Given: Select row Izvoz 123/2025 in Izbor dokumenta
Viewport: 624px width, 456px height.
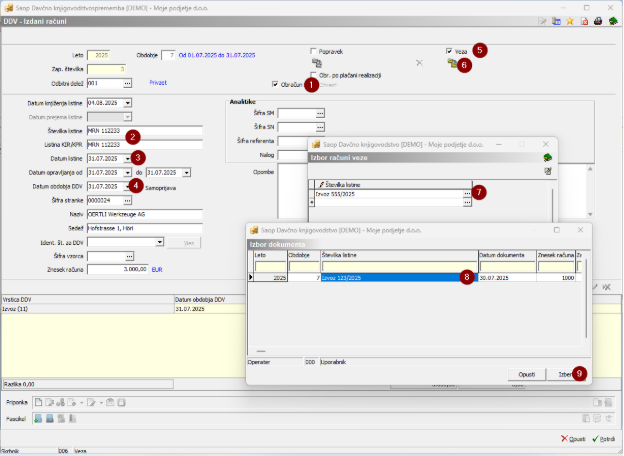Looking at the screenshot, I should click(399, 278).
